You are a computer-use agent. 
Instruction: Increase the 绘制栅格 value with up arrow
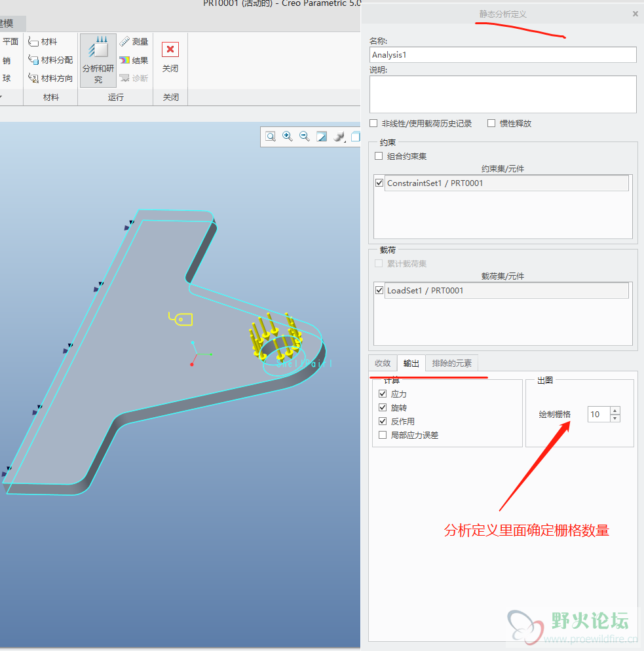pos(615,410)
